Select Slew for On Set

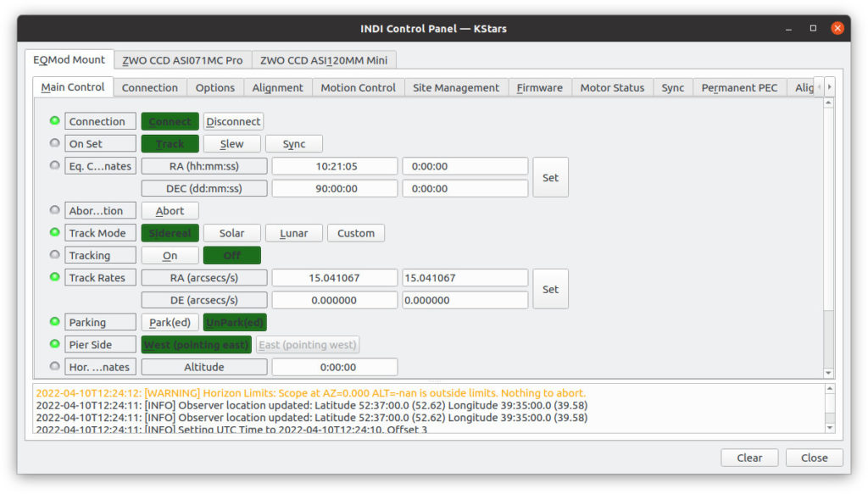point(232,144)
